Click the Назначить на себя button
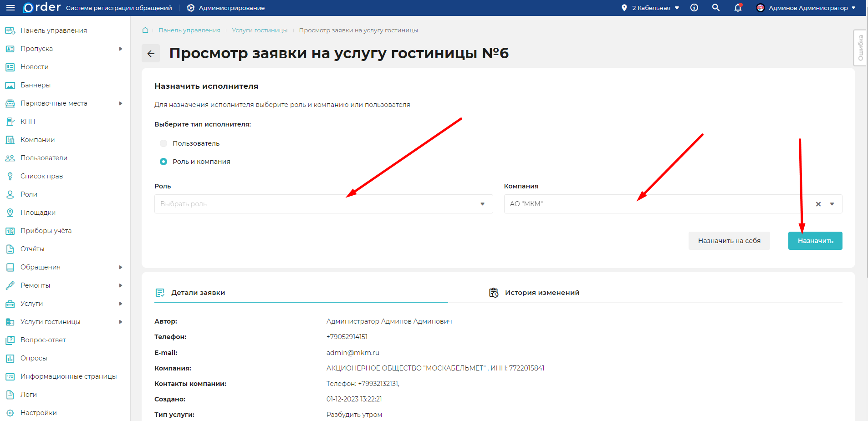The width and height of the screenshot is (868, 421). (x=729, y=240)
